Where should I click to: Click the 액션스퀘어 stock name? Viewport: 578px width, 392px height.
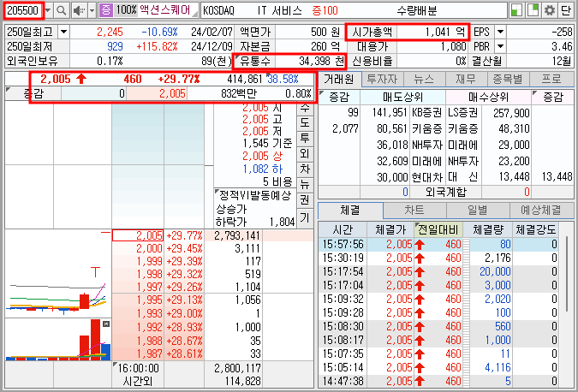(x=164, y=10)
